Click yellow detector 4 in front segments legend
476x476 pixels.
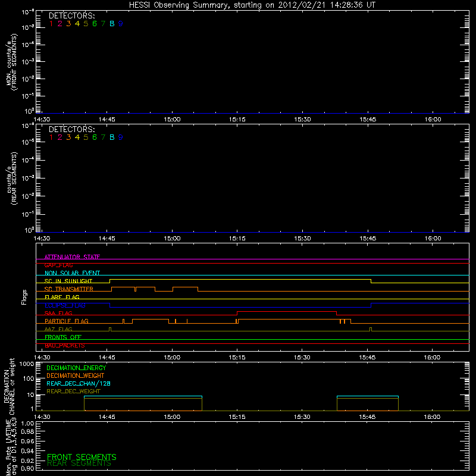point(77,24)
